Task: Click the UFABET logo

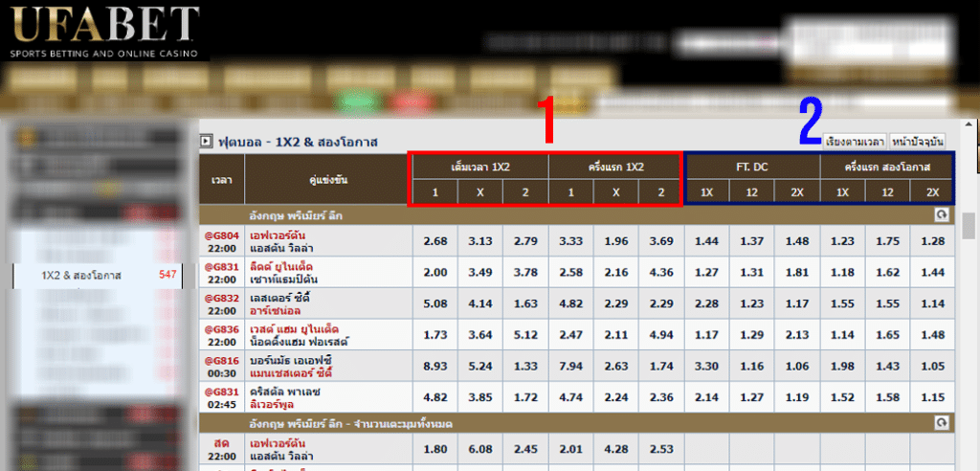Action: click(105, 31)
